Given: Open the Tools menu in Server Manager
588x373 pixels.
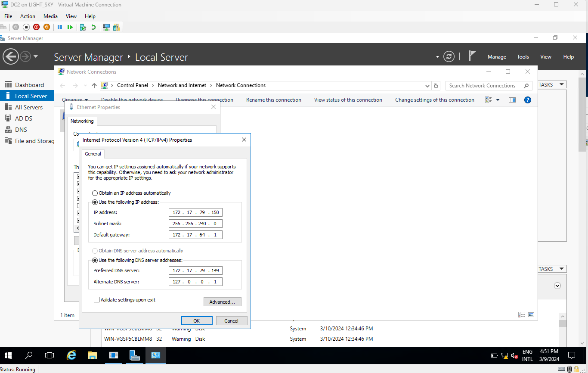Looking at the screenshot, I should pyautogui.click(x=523, y=57).
